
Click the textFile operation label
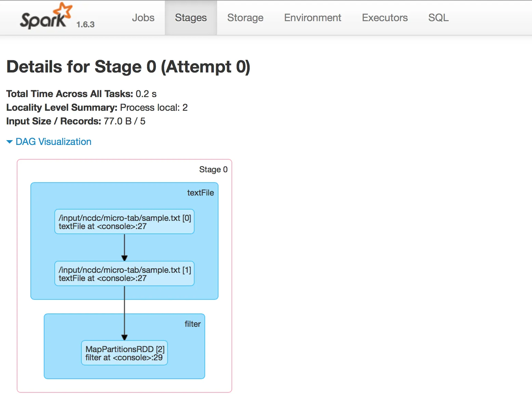(200, 193)
